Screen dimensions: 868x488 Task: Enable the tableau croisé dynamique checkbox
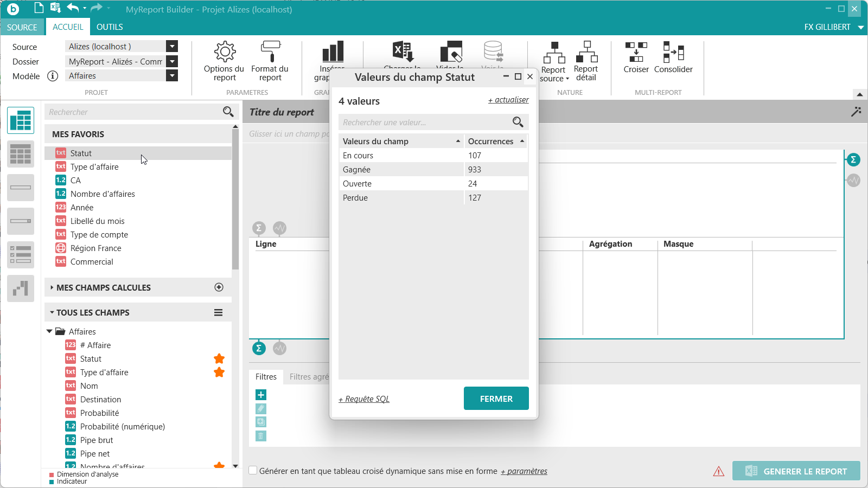point(253,470)
